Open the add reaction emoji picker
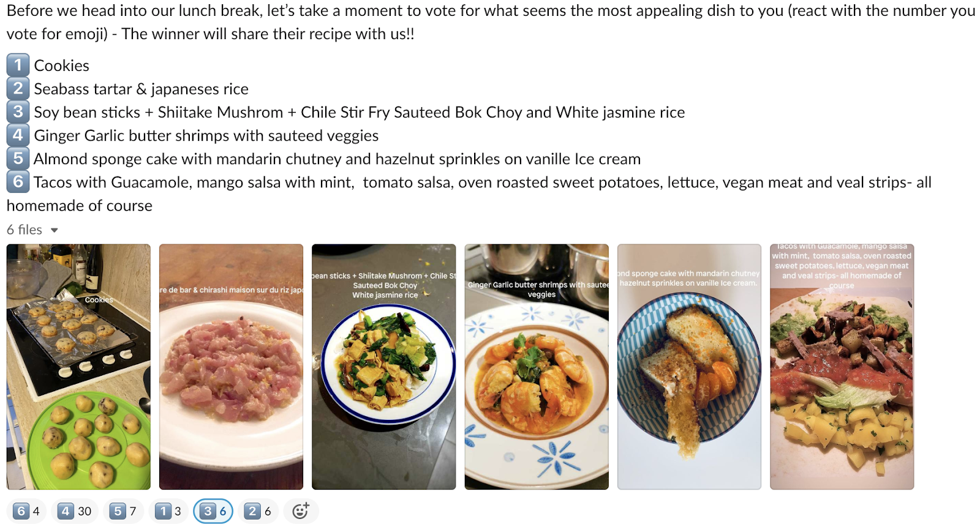This screenshot has width=980, height=527. point(301,511)
